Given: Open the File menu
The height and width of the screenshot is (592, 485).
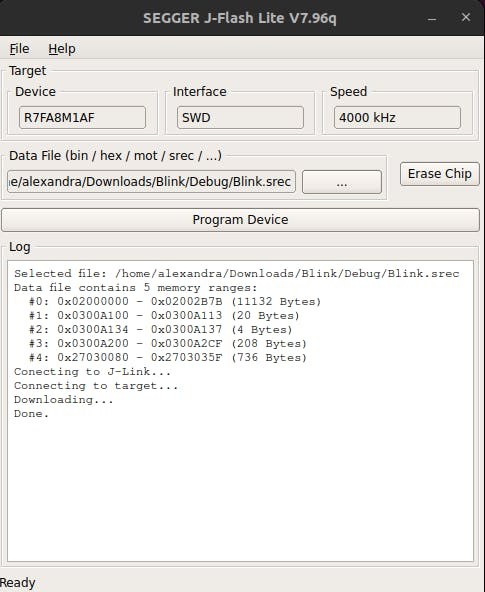Looking at the screenshot, I should click(19, 49).
